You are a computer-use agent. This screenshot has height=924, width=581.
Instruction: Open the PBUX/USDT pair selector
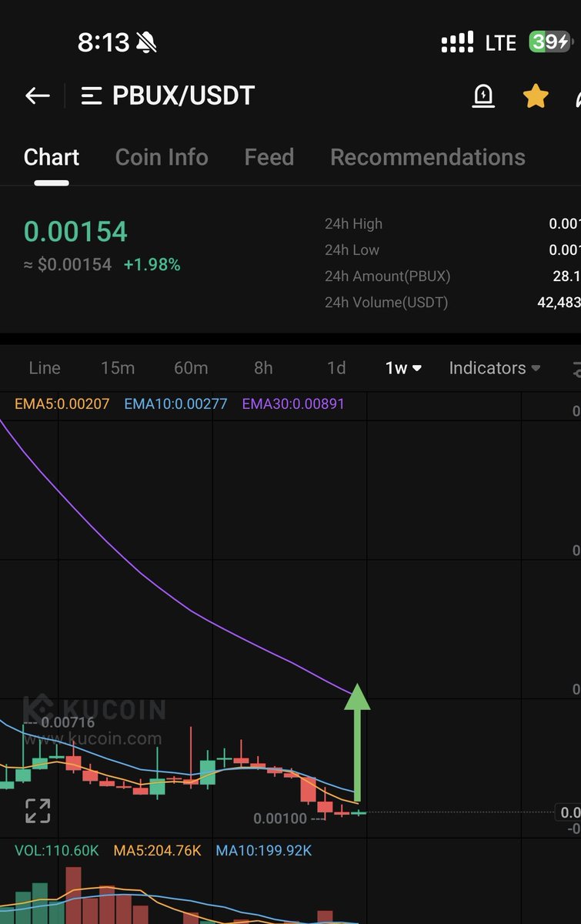click(183, 95)
